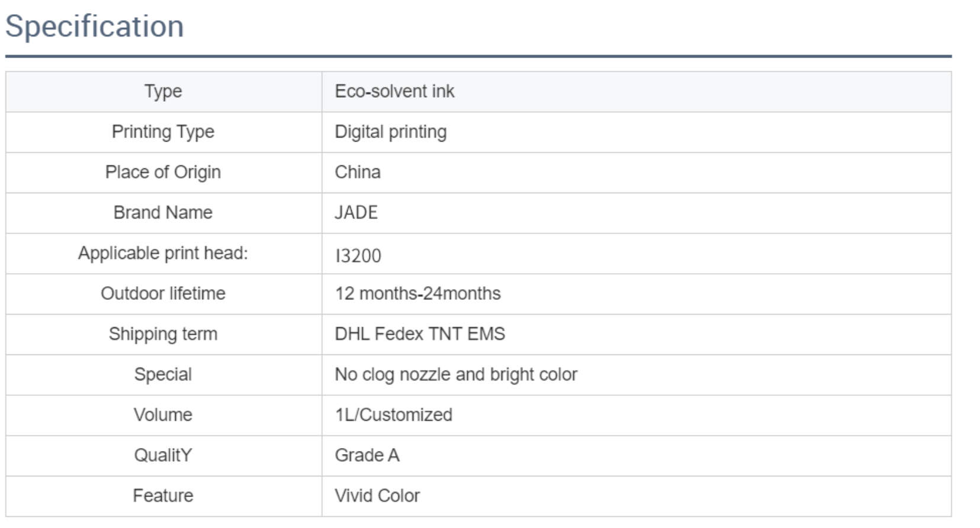This screenshot has height=528, width=980.
Task: Select the Printing Type label
Action: (x=163, y=132)
